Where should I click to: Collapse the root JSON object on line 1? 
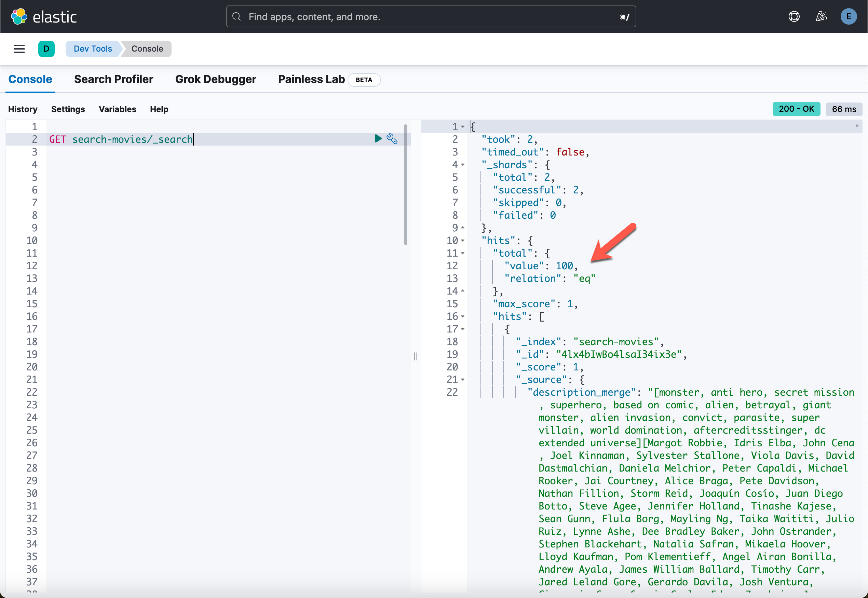(x=463, y=127)
